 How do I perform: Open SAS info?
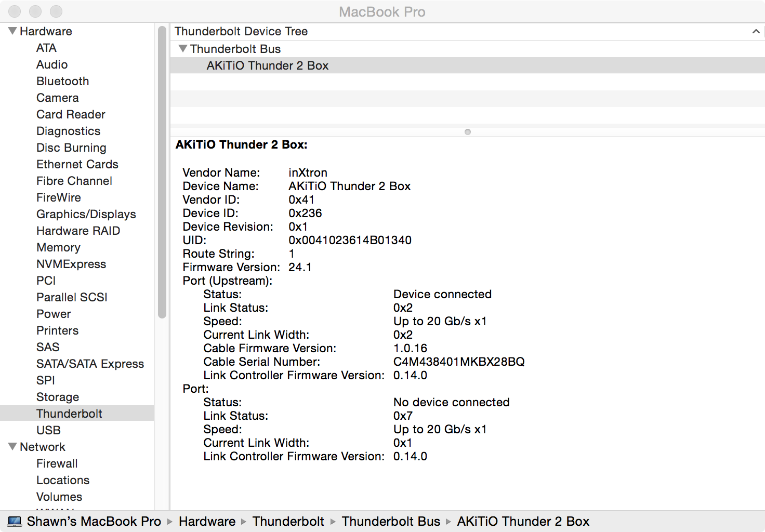48,347
